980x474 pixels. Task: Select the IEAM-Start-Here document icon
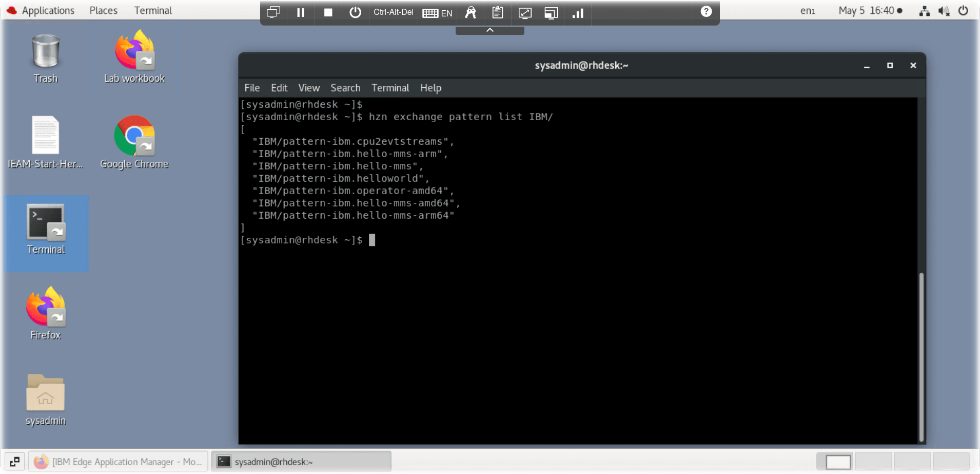pos(45,143)
